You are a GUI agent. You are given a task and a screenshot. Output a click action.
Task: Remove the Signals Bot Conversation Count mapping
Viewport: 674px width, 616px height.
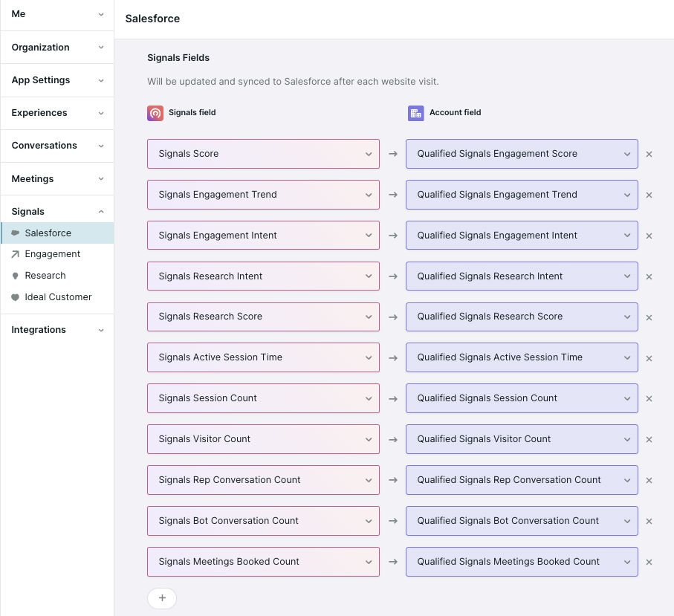[x=649, y=521]
